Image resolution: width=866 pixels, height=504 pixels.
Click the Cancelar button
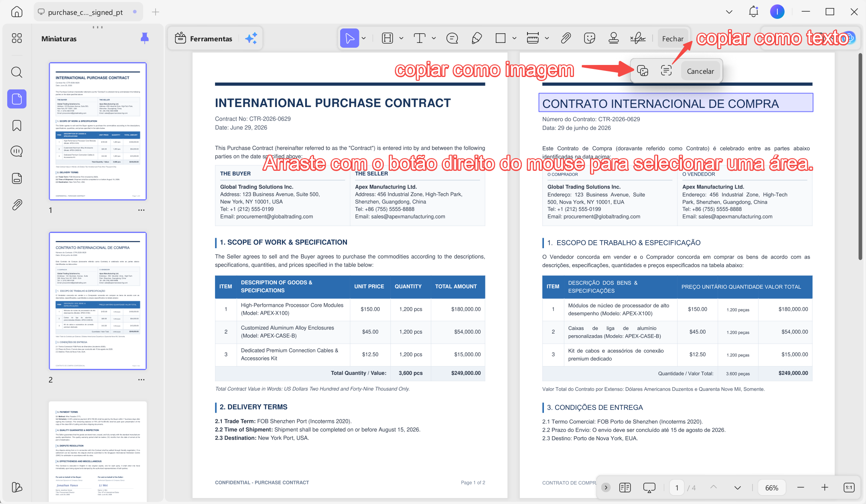click(700, 71)
